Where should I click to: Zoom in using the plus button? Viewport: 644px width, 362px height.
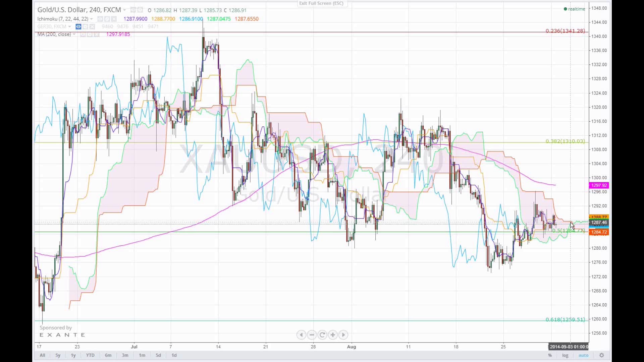pos(333,335)
